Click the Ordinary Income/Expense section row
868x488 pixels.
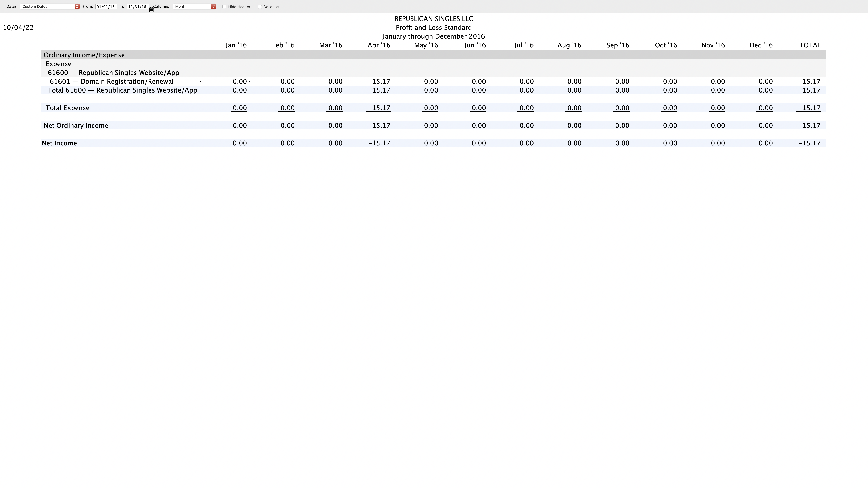click(433, 55)
